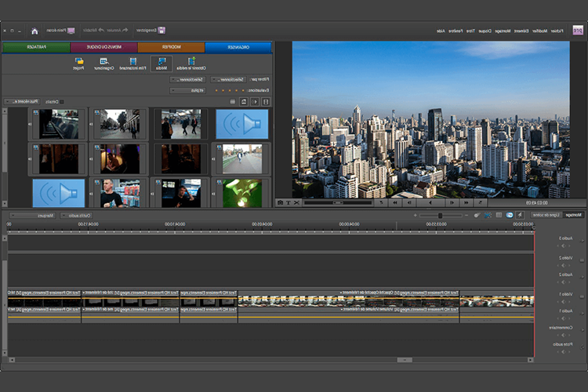Viewport: 588px width, 392px height.
Task: Toggle Commentaire track keyframe diamond
Action: coord(563,335)
